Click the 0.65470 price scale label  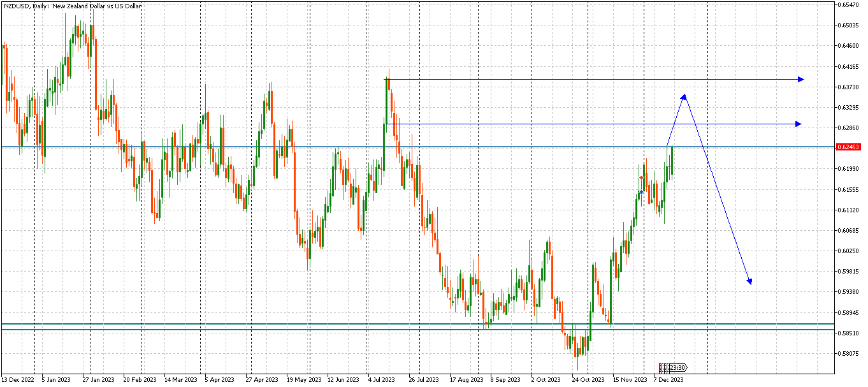pyautogui.click(x=849, y=5)
